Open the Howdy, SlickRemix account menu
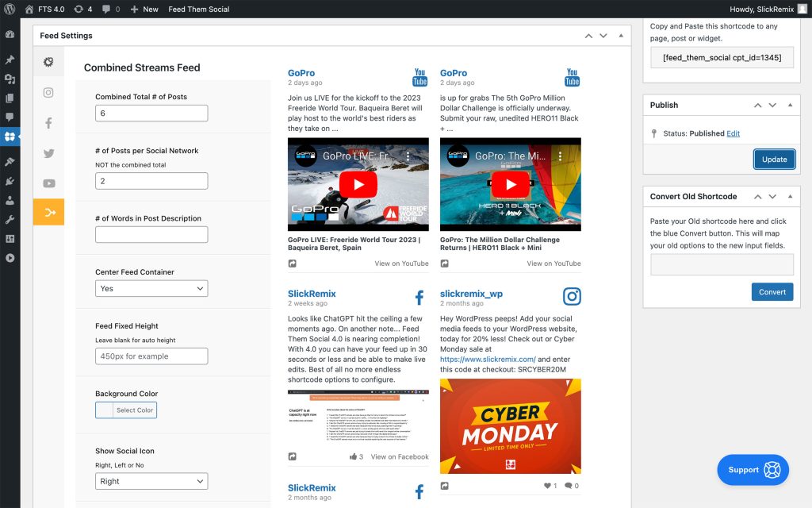This screenshot has height=508, width=812. click(x=768, y=9)
